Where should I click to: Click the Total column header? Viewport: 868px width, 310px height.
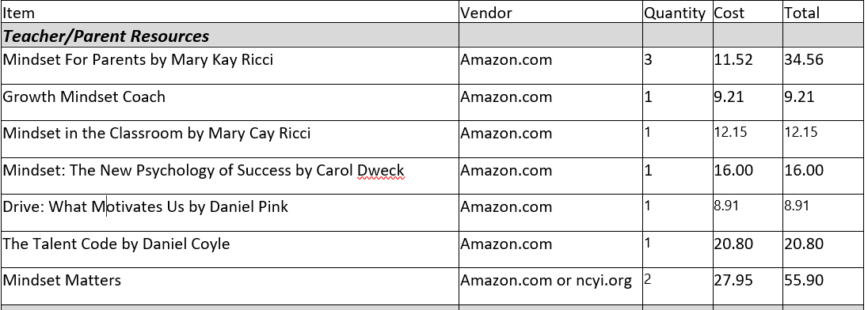click(x=823, y=12)
